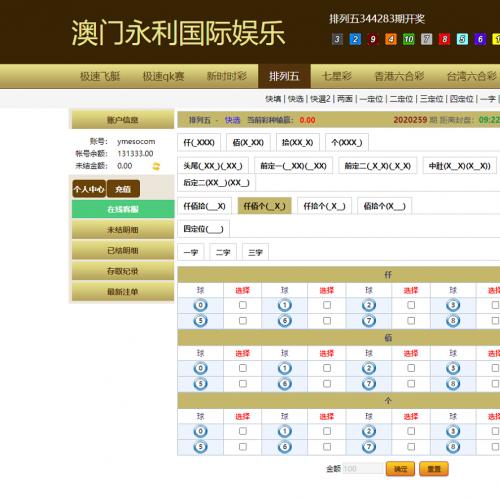This screenshot has height=500, width=500.
Task: Click the cyan result ball number 5
Action: click(x=462, y=39)
